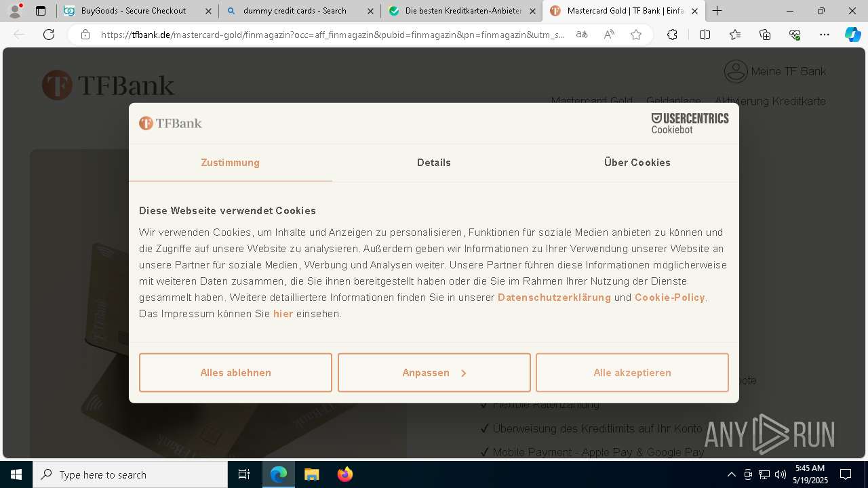Open Copilot sidebar icon
868x488 pixels.
852,35
